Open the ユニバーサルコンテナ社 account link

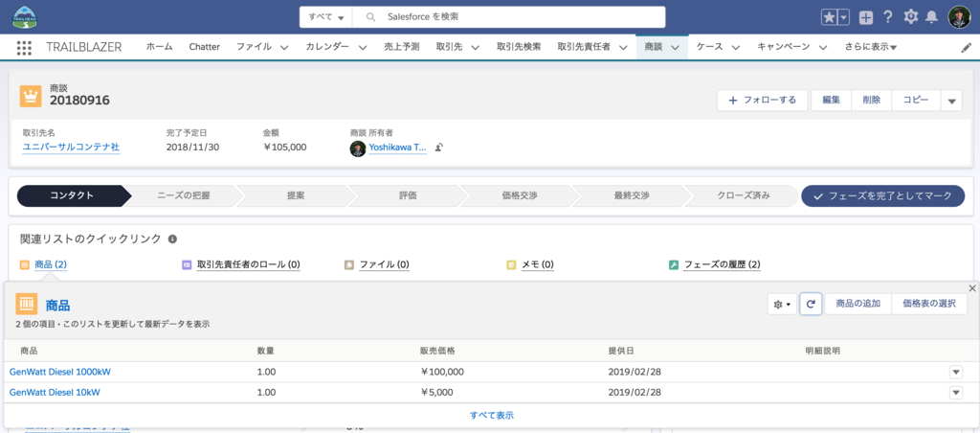pos(71,148)
